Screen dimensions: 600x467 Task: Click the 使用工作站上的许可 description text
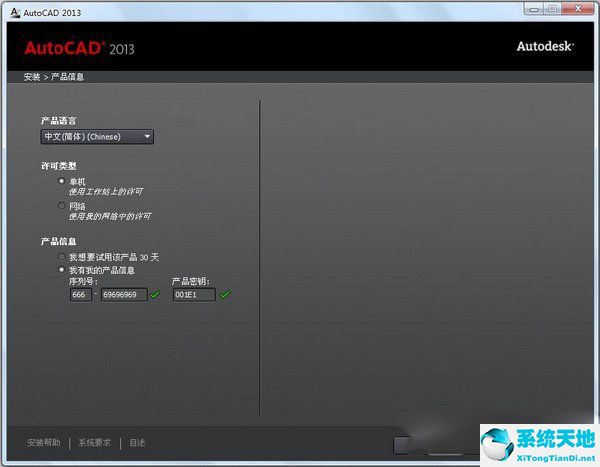pos(106,191)
